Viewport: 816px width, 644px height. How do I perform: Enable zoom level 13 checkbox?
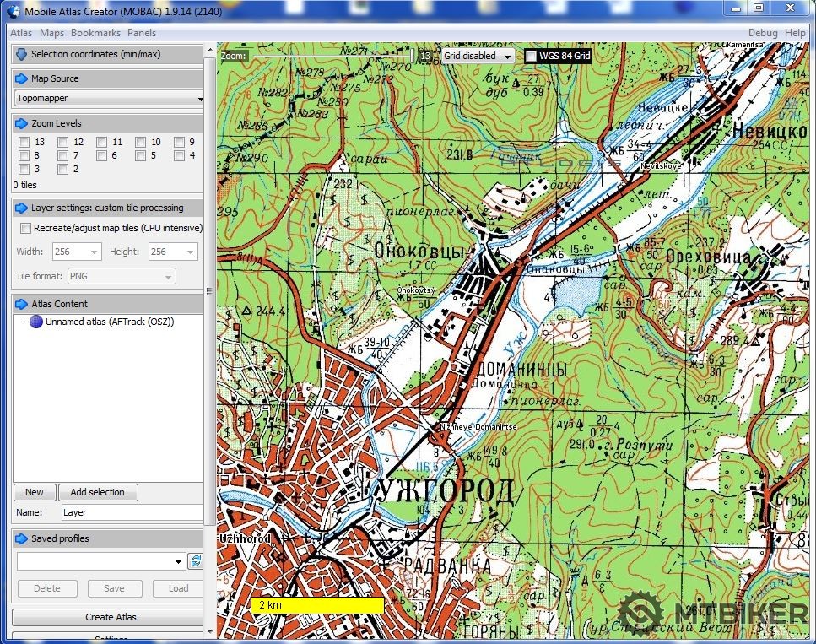click(x=24, y=143)
